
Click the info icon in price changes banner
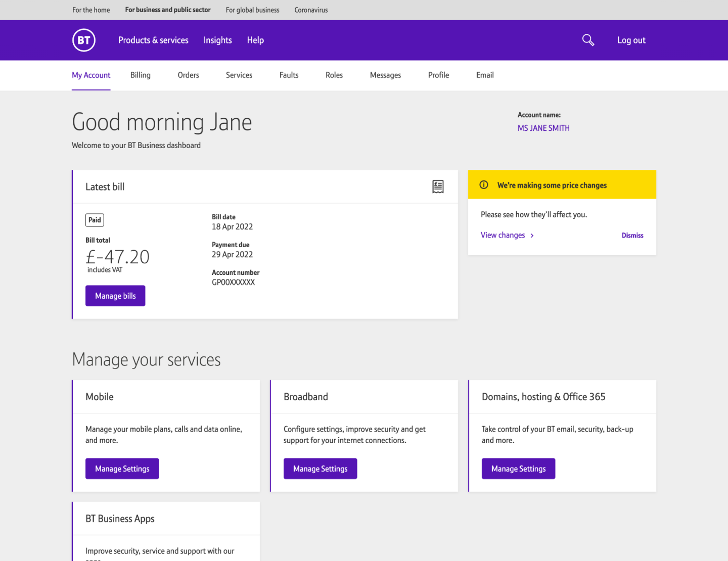click(x=484, y=185)
